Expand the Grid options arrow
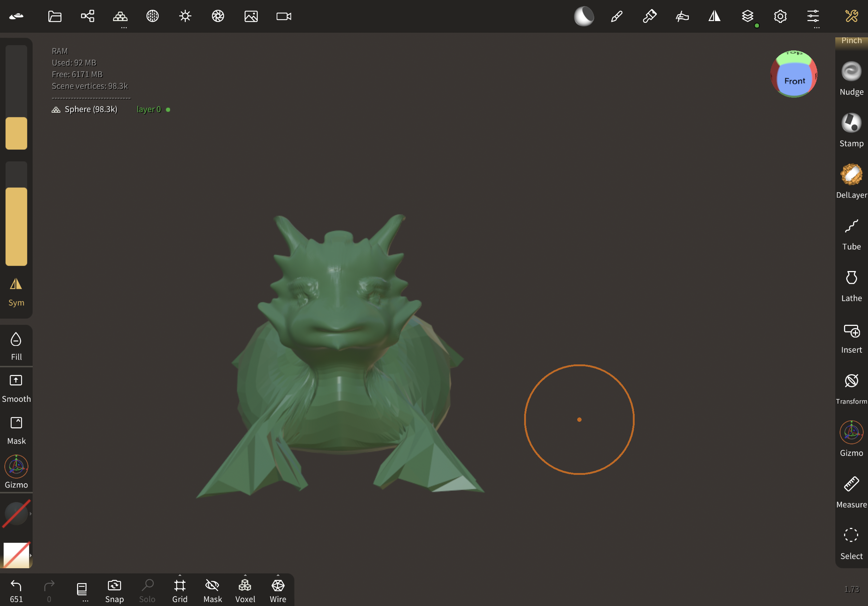Screen dimensions: 868x606 (180, 575)
